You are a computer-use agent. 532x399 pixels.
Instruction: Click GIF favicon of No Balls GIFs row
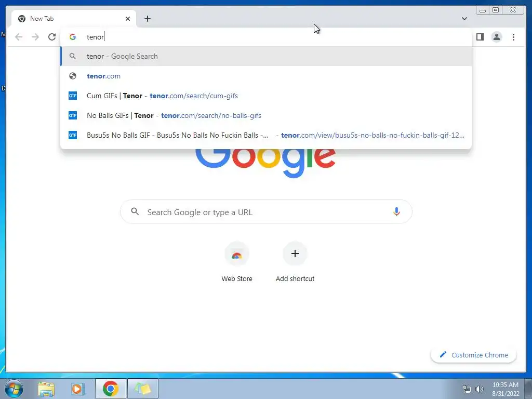pyautogui.click(x=73, y=115)
